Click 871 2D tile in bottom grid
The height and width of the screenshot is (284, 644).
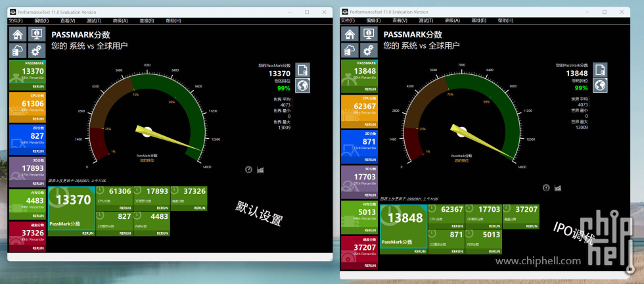(446, 242)
